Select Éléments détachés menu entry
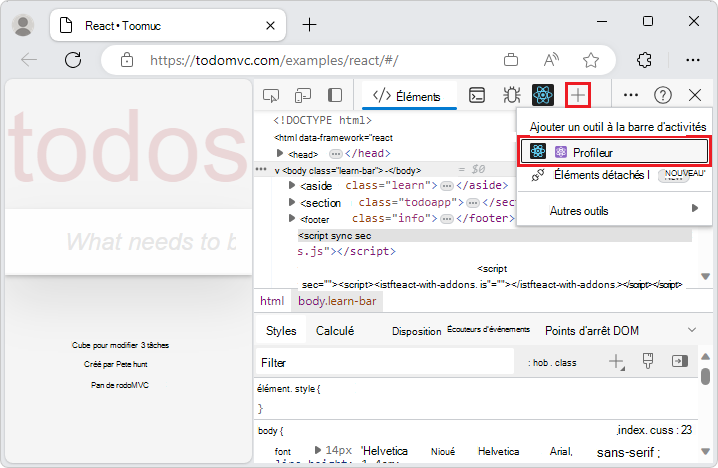718x468 pixels. coord(615,175)
